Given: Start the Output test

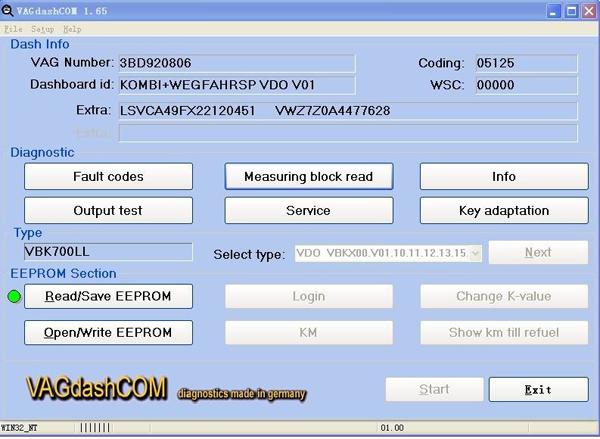Looking at the screenshot, I should pos(108,211).
